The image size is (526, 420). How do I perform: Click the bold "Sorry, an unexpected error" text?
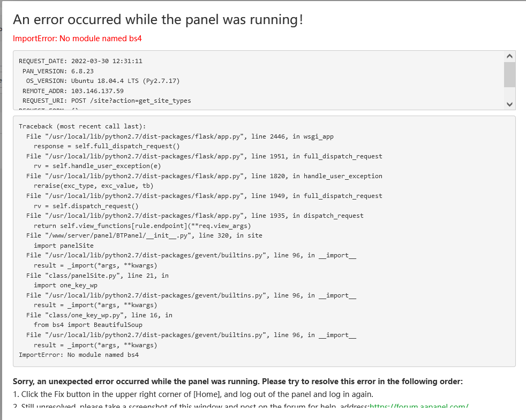pos(237,381)
